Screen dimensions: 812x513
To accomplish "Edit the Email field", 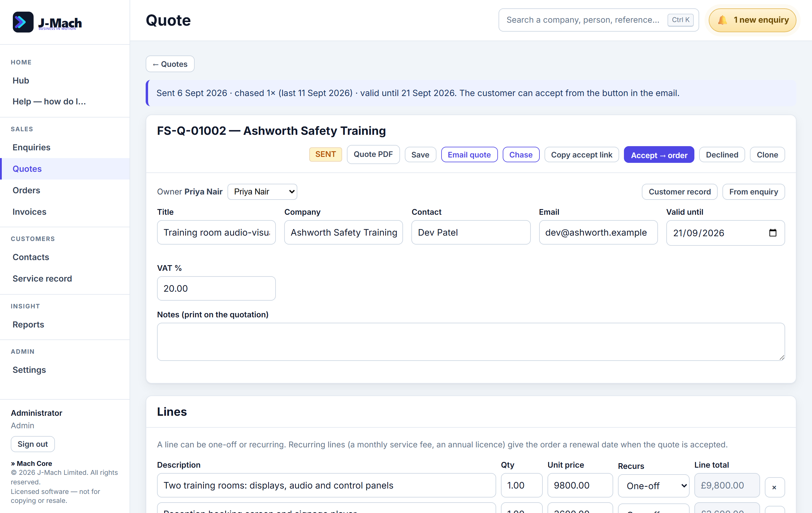I will pos(598,232).
